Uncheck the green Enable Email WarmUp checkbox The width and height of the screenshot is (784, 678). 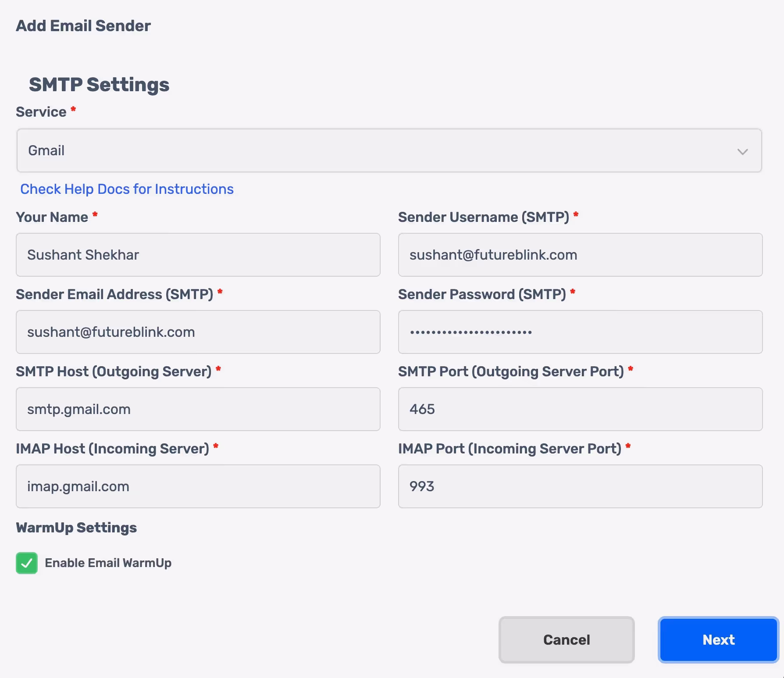coord(27,563)
